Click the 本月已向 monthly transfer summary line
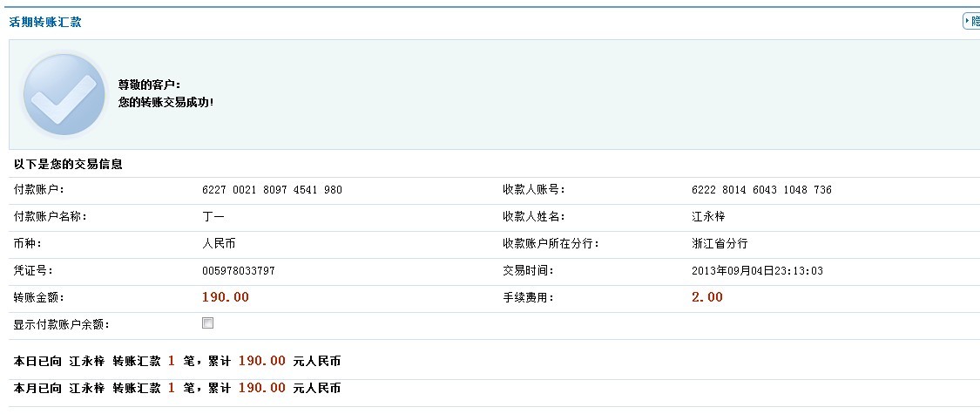This screenshot has height=414, width=980. click(x=178, y=388)
